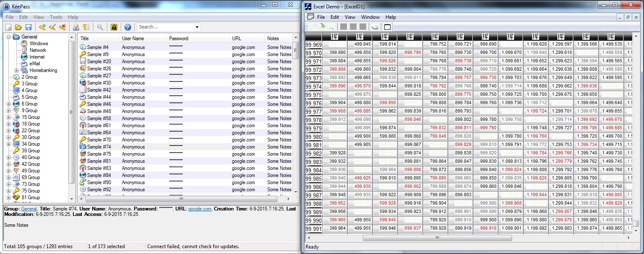Select the Internet globe icon in the tree
The image size is (644, 254).
24,57
